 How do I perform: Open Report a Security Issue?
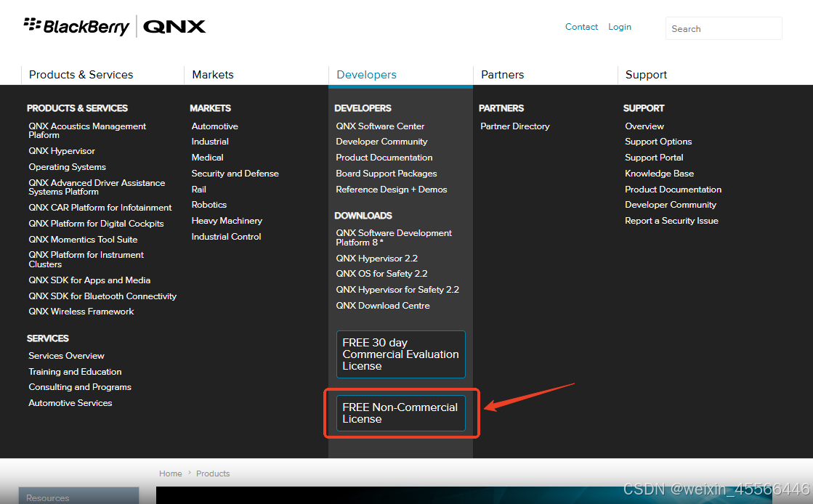click(671, 220)
